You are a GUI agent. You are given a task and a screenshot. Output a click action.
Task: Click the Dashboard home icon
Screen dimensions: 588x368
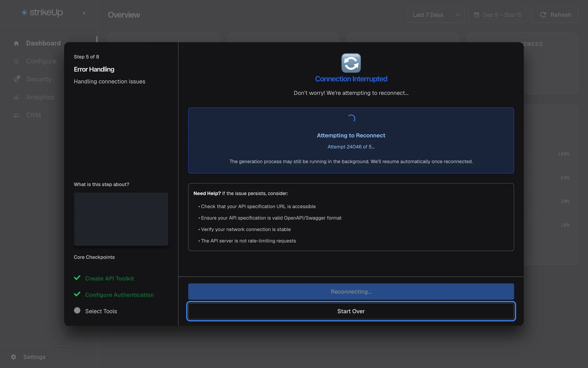coord(16,43)
